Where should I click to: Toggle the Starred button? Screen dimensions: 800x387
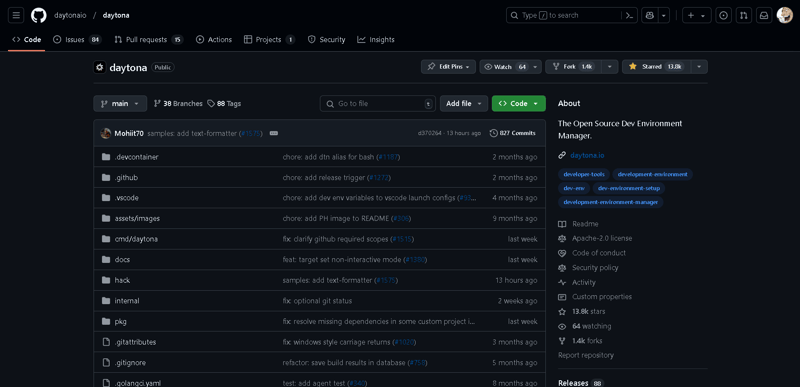pos(656,67)
